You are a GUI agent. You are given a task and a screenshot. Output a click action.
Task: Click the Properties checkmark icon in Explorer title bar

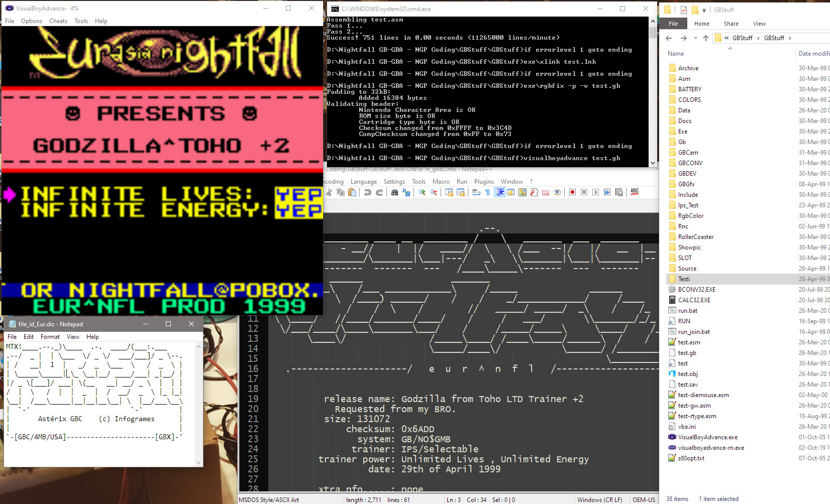point(683,10)
